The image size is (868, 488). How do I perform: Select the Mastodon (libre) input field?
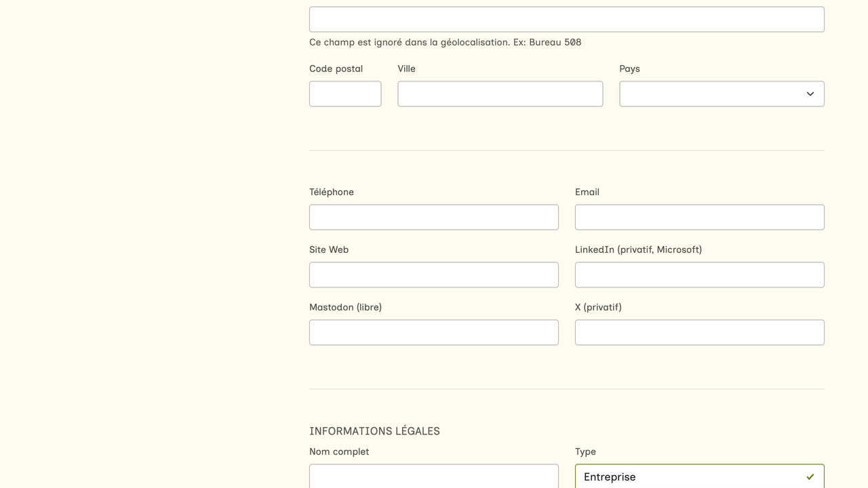[x=433, y=333]
